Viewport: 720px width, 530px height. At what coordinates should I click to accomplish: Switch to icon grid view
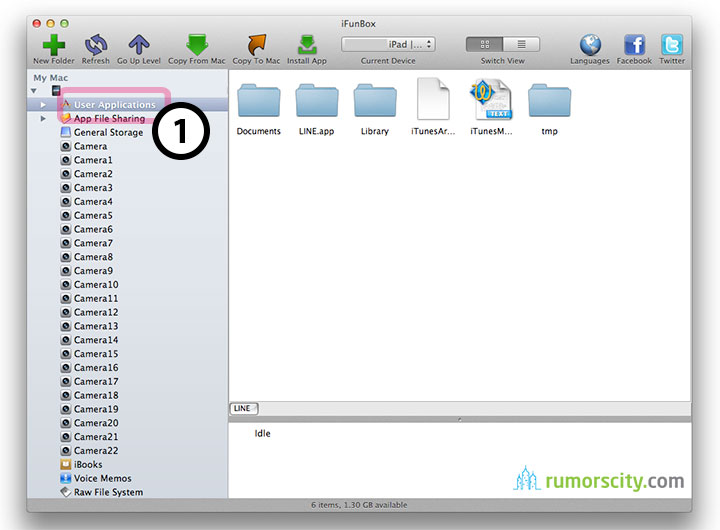pyautogui.click(x=484, y=44)
